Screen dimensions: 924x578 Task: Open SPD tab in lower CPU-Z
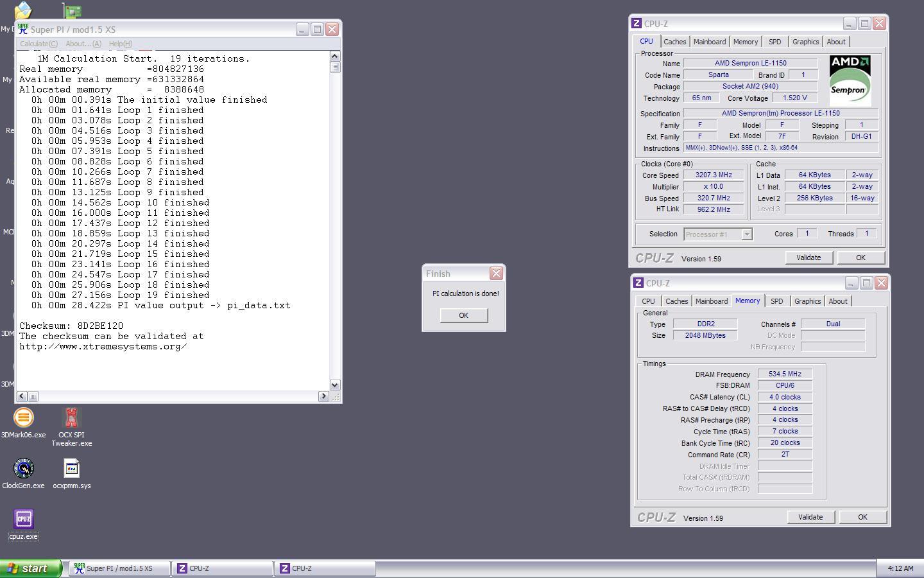click(777, 301)
